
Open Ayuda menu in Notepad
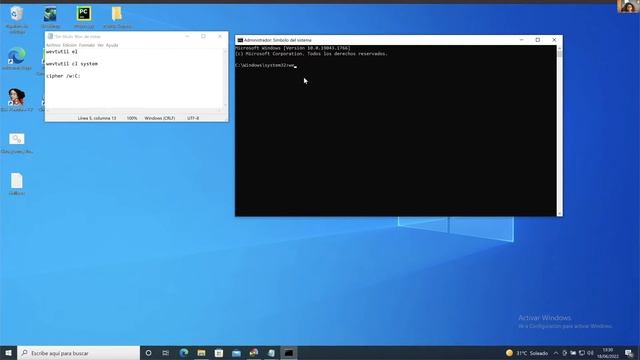pyautogui.click(x=112, y=45)
